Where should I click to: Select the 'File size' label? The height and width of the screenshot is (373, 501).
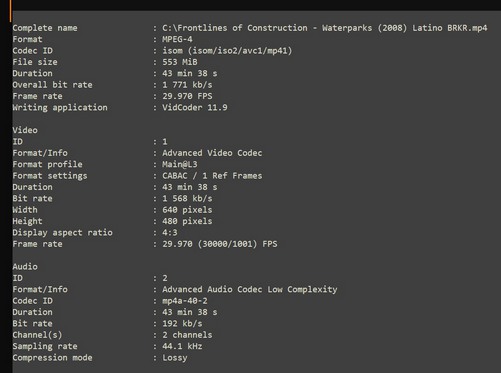[x=35, y=62]
